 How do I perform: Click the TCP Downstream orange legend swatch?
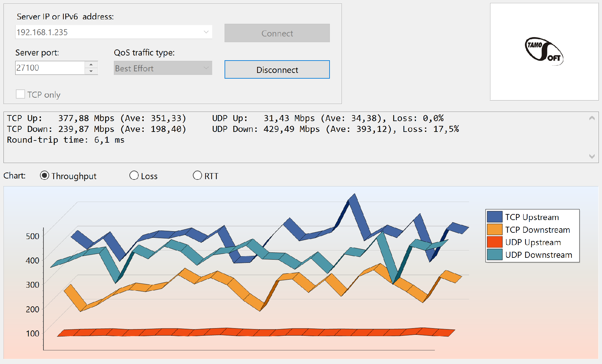pyautogui.click(x=494, y=230)
